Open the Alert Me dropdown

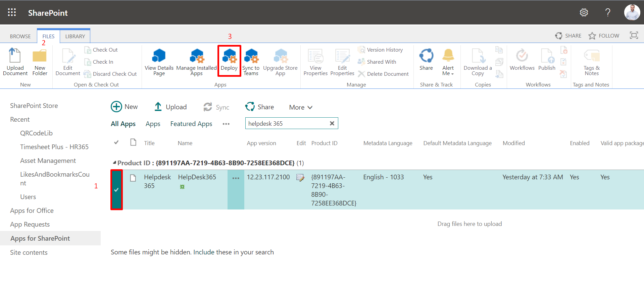pyautogui.click(x=448, y=62)
